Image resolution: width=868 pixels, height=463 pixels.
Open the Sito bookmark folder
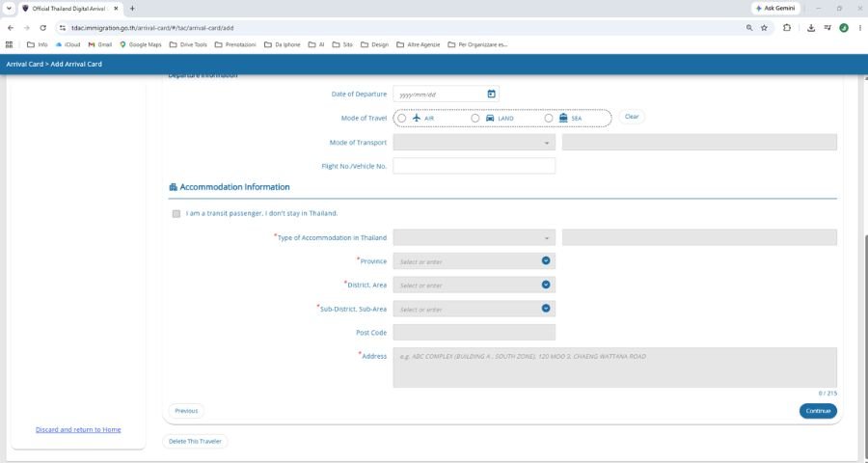tap(342, 44)
